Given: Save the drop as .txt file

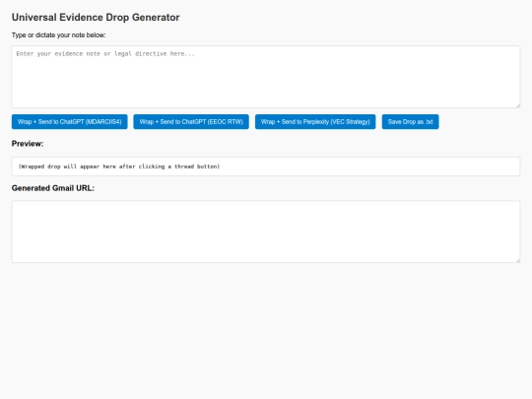Looking at the screenshot, I should 410,122.
